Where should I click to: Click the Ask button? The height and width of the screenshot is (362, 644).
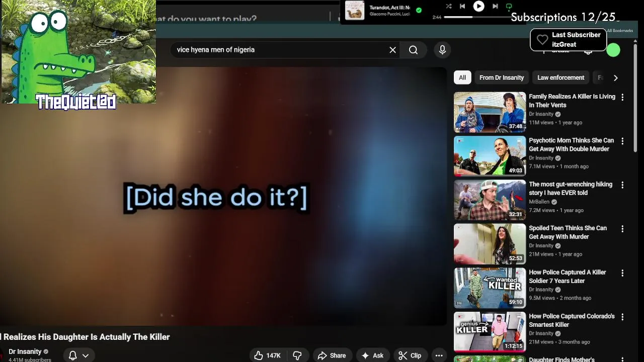[372, 355]
